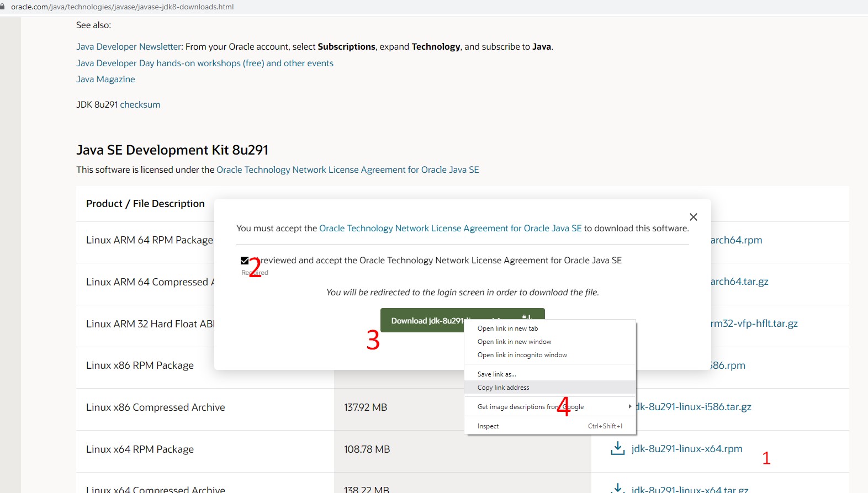This screenshot has width=868, height=493.
Task: Open the Java Magazine link
Action: 105,79
